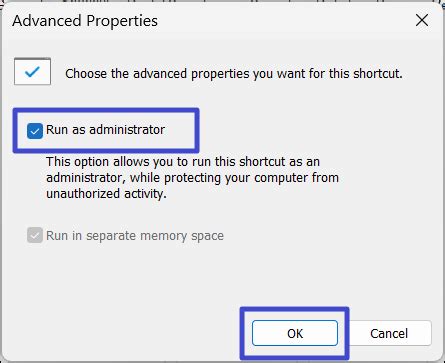Confirm changes with the OK button
The width and height of the screenshot is (445, 363).
(x=295, y=333)
